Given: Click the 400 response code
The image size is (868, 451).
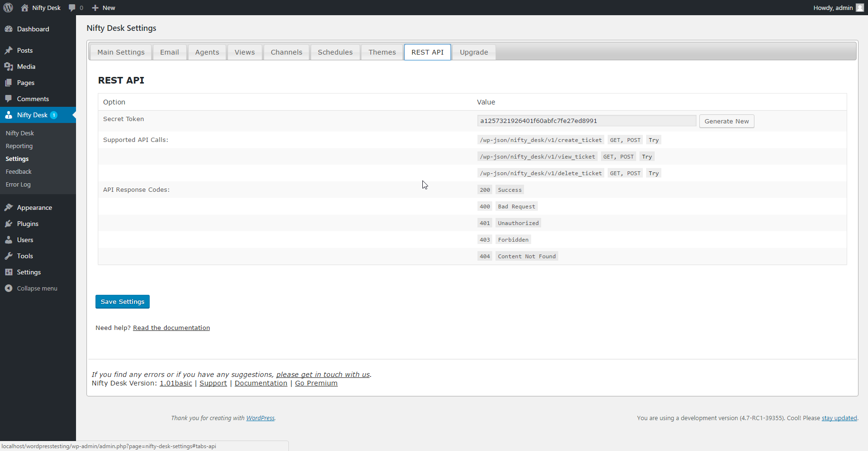Looking at the screenshot, I should coord(485,207).
